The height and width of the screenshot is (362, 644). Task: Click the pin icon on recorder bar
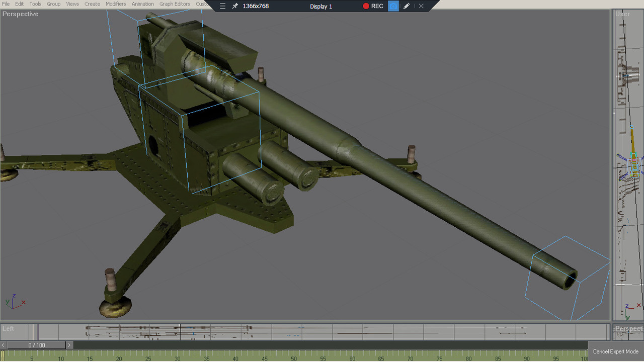(235, 6)
